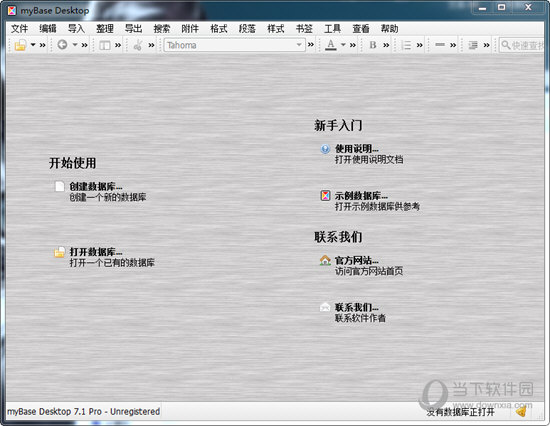Image resolution: width=550 pixels, height=426 pixels.
Task: Open the 示例数据库... link
Action: [x=361, y=195]
